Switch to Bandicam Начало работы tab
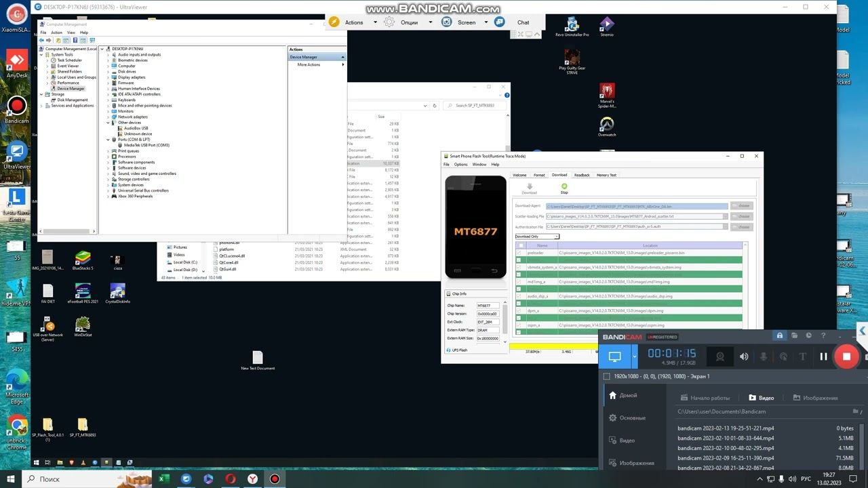 click(705, 398)
